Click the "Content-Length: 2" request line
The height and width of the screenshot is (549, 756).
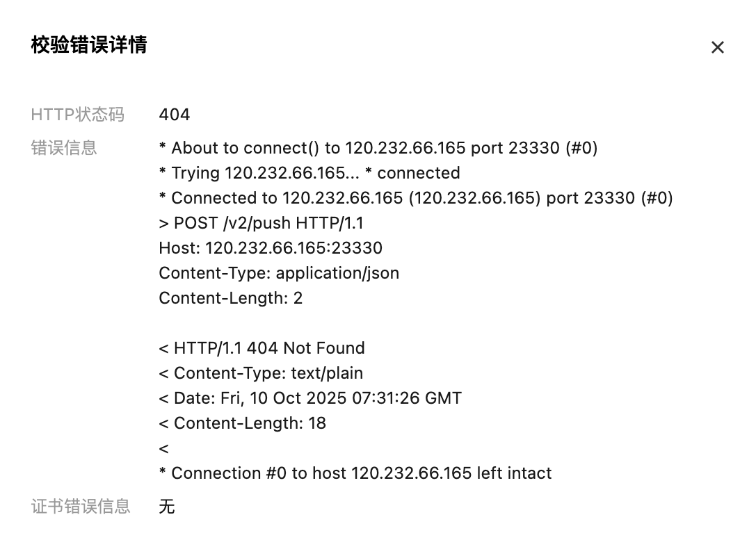231,298
